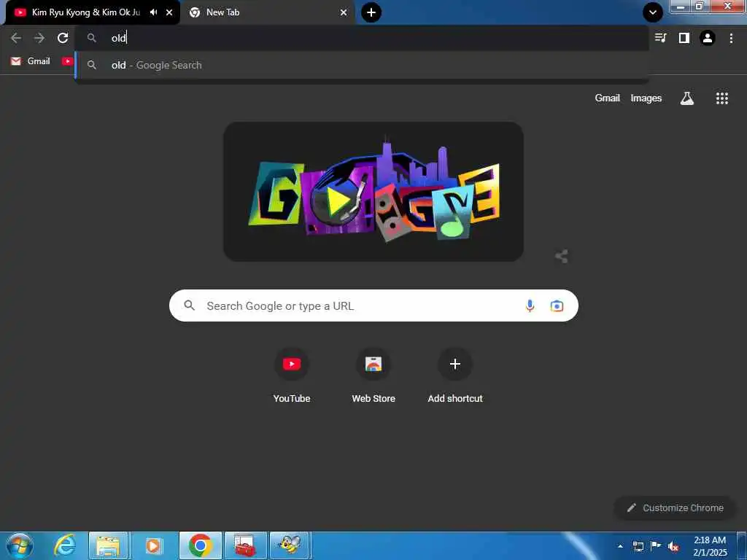Open the Images link on New Tab page
This screenshot has height=560, width=747.
(x=646, y=98)
